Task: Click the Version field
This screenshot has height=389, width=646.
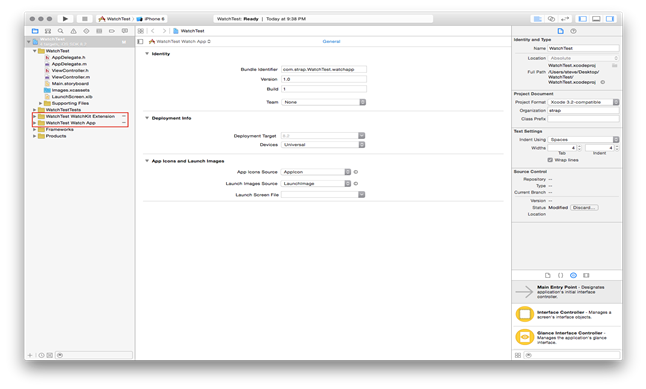Action: click(x=324, y=79)
